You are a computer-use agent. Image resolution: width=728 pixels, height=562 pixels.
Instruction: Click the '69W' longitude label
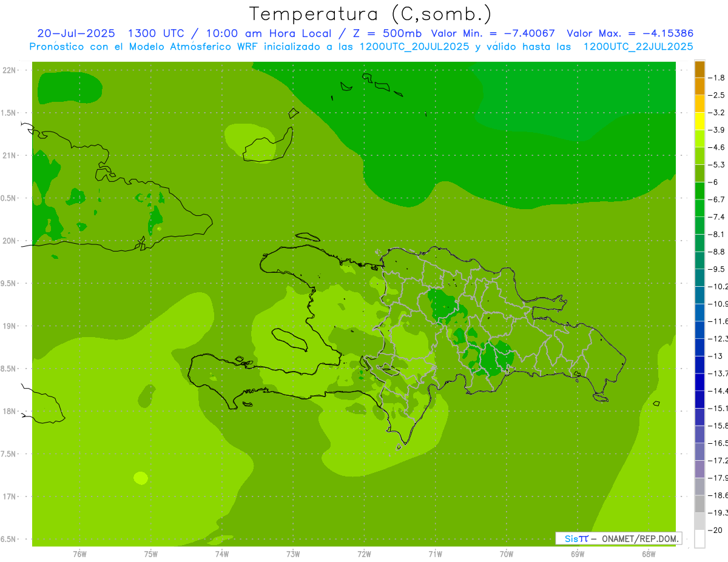[578, 554]
